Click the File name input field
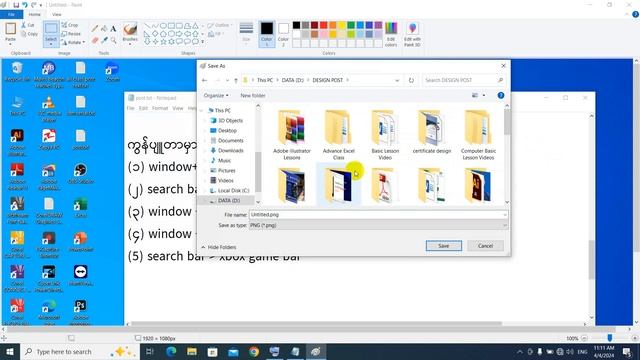The image size is (640, 360). click(378, 215)
